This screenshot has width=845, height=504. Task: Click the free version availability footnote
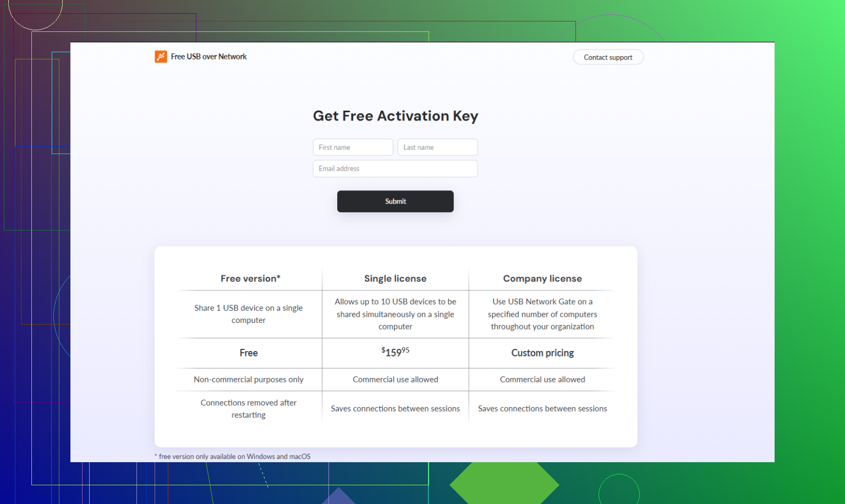(x=233, y=456)
